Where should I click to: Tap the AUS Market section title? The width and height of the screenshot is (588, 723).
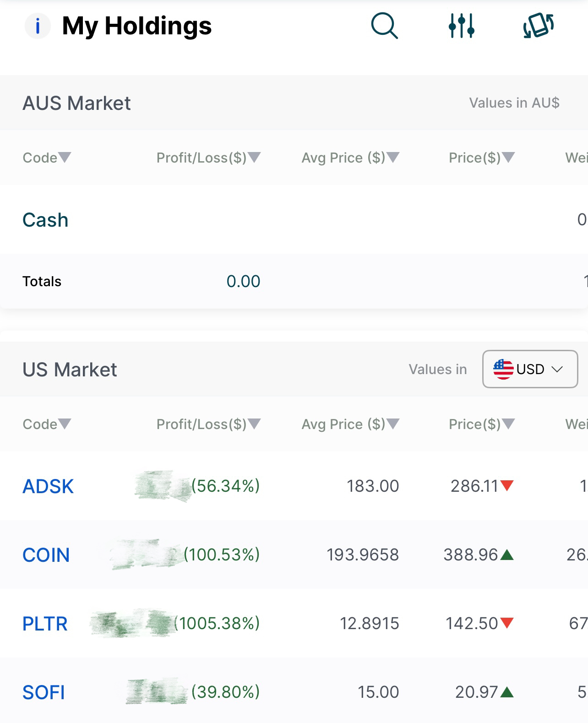point(76,103)
